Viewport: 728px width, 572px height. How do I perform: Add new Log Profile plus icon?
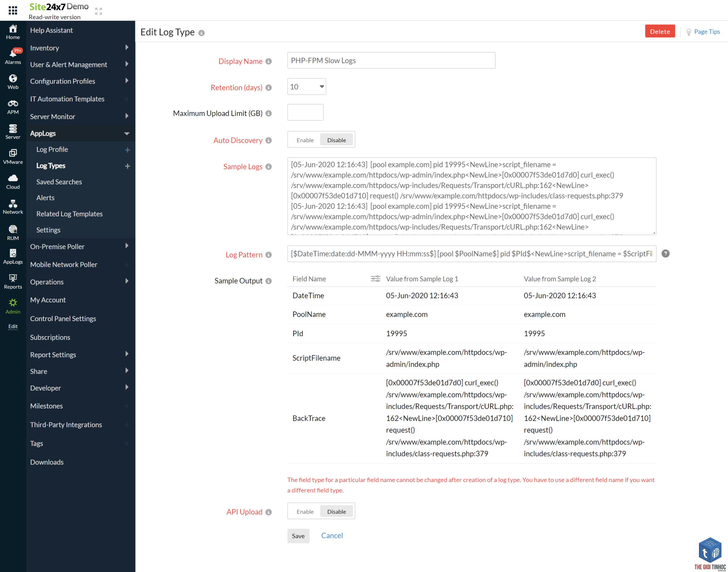coord(127,150)
